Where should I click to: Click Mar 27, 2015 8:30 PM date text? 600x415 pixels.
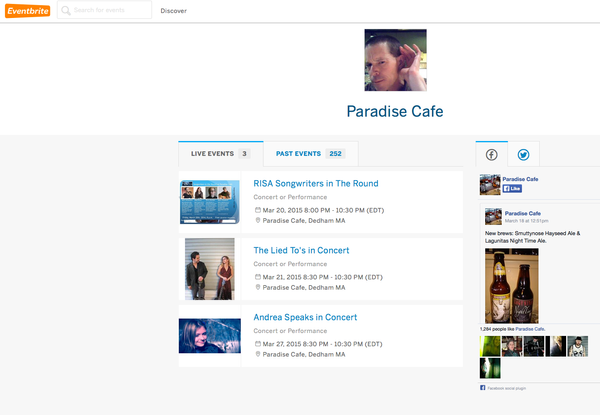coord(323,344)
